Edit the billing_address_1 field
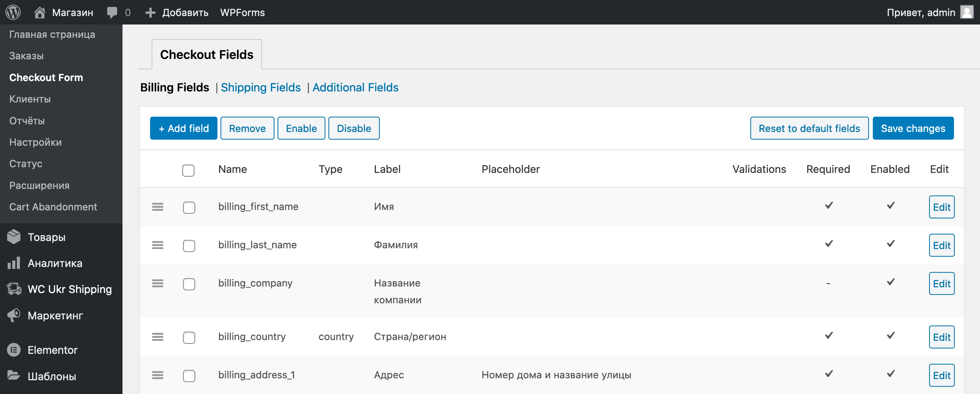Image resolution: width=980 pixels, height=394 pixels. point(942,375)
